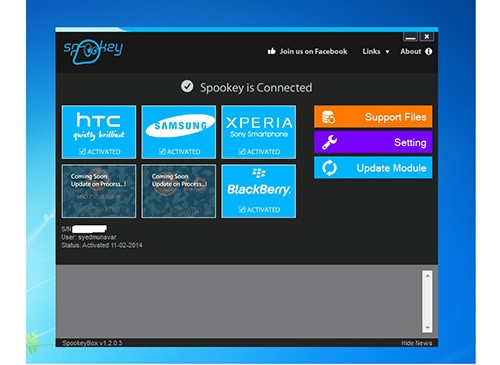Click the Spookey logo
Image resolution: width=500 pixels, height=365 pixels.
click(93, 51)
